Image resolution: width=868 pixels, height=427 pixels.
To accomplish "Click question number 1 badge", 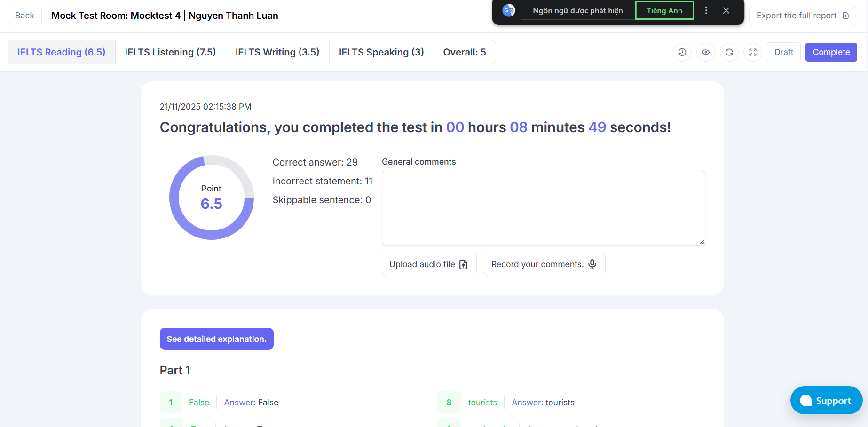I will [171, 403].
